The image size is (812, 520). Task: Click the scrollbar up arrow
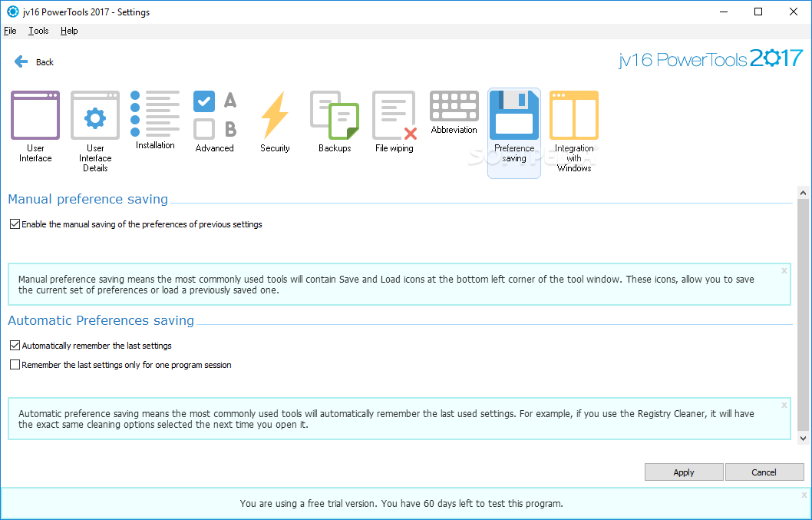[803, 193]
